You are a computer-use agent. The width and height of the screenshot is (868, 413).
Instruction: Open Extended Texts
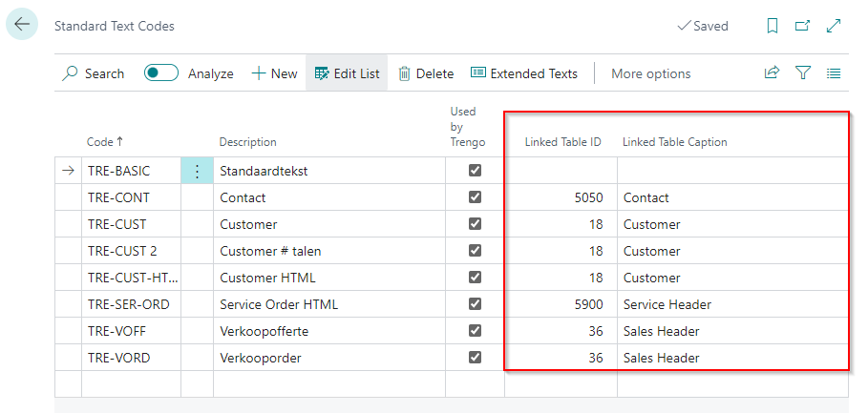(x=523, y=73)
